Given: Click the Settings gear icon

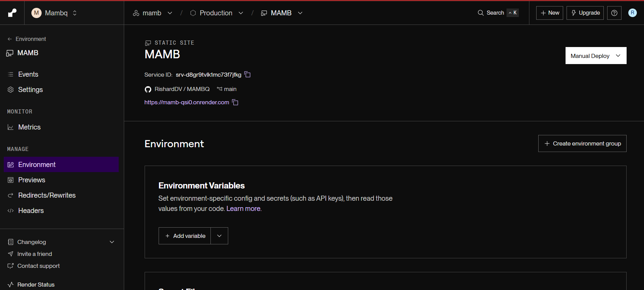Looking at the screenshot, I should click(x=11, y=90).
